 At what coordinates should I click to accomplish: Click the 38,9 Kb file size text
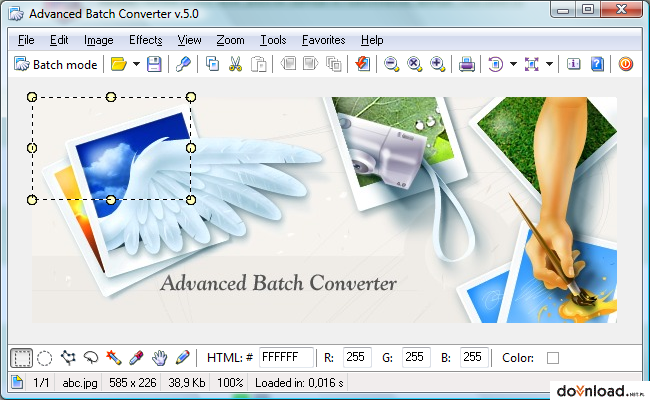187,383
